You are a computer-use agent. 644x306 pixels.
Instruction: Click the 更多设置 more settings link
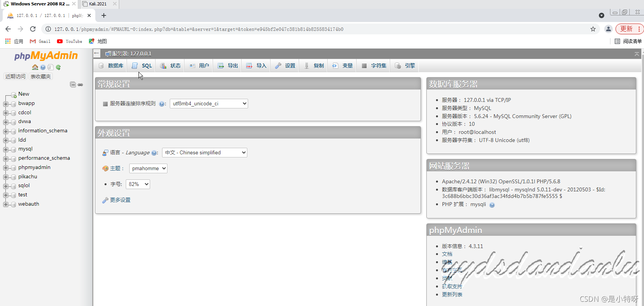120,200
